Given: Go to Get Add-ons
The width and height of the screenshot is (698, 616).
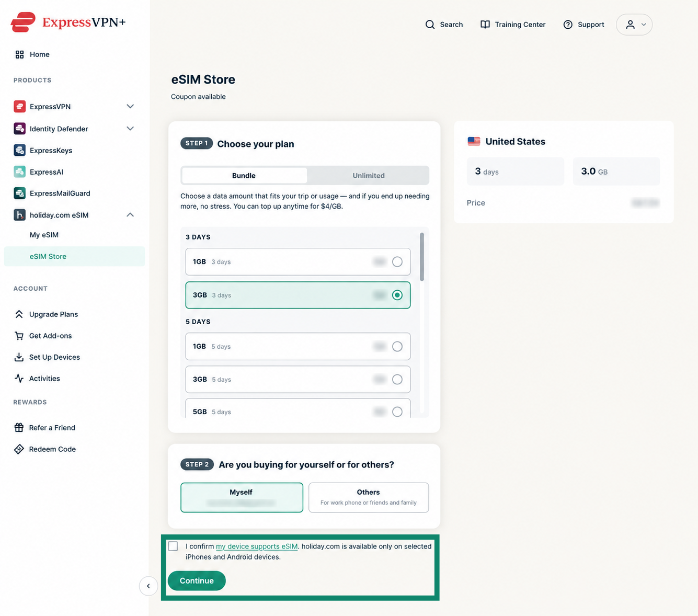Looking at the screenshot, I should tap(51, 336).
